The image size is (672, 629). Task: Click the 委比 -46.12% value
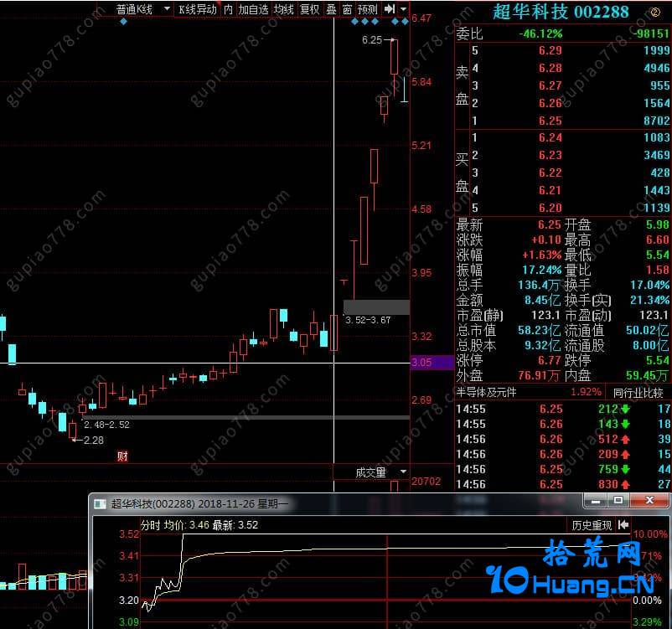coord(540,34)
